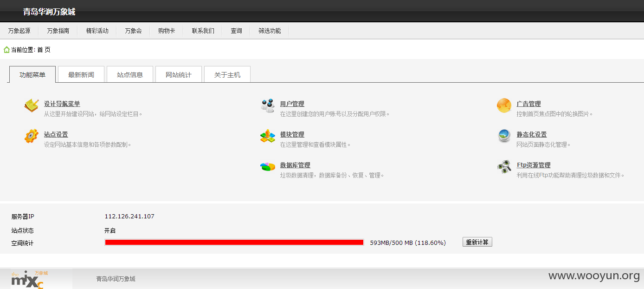Image resolution: width=644 pixels, height=289 pixels.
Task: Open the Ftp资源管理 link
Action: point(534,165)
